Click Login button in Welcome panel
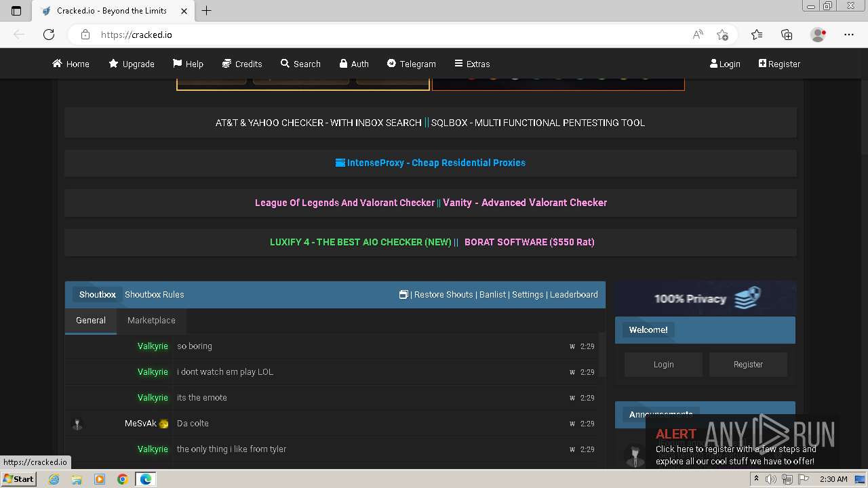Viewport: 868px width, 488px height. [663, 365]
